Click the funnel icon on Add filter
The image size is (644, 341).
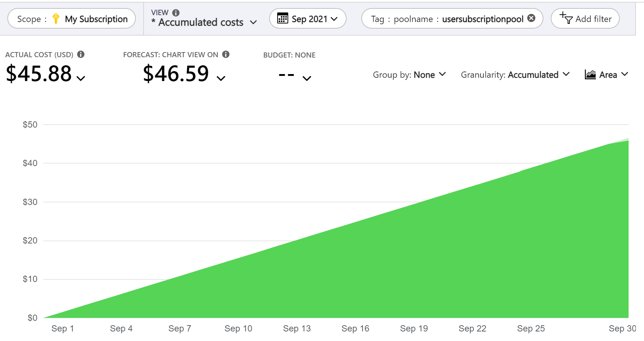pyautogui.click(x=568, y=19)
